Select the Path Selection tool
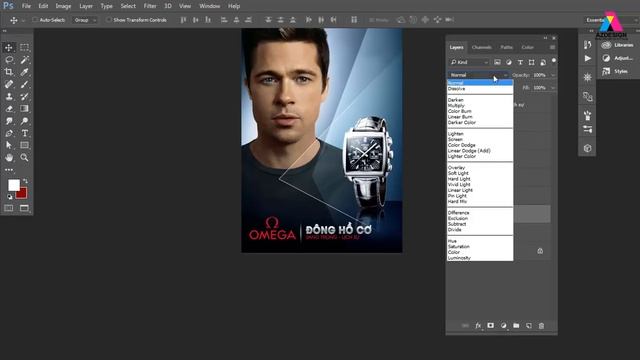 (9, 145)
